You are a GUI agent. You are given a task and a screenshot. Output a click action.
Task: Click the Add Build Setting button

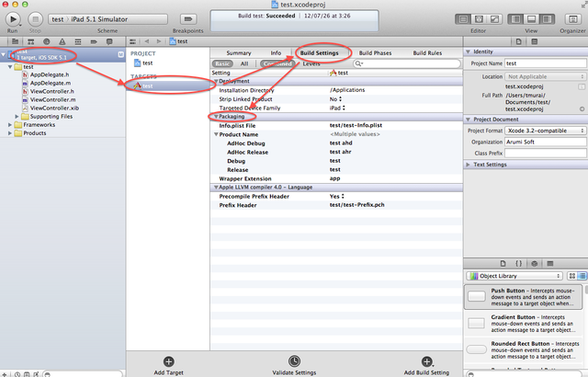(x=426, y=365)
